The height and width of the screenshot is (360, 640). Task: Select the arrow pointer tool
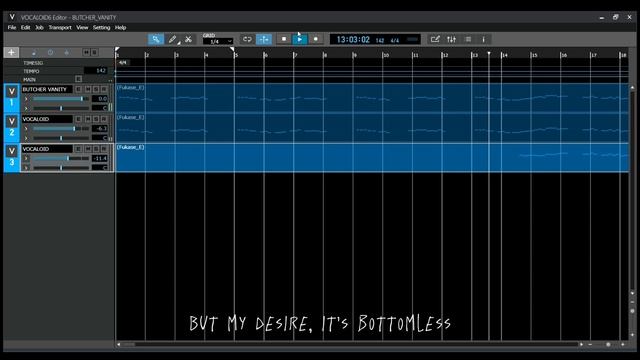click(156, 39)
